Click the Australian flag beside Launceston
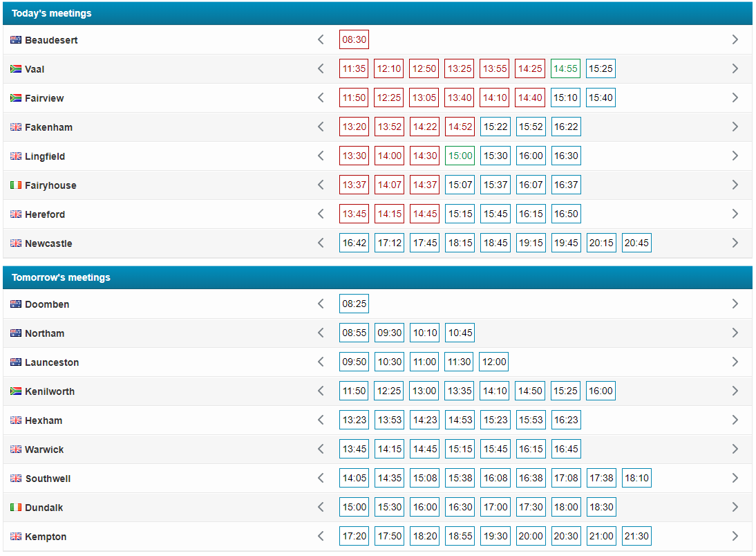This screenshot has width=756, height=556. (16, 362)
